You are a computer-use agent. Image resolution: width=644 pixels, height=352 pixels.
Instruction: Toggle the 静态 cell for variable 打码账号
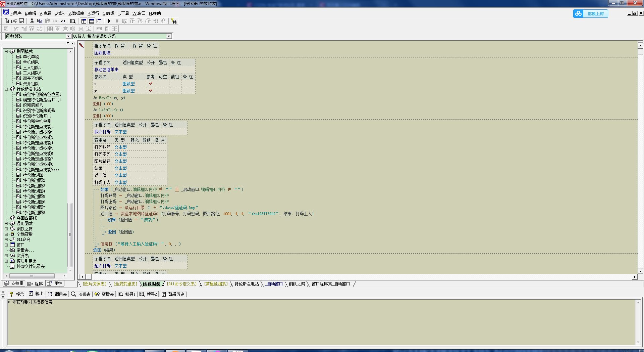[135, 147]
